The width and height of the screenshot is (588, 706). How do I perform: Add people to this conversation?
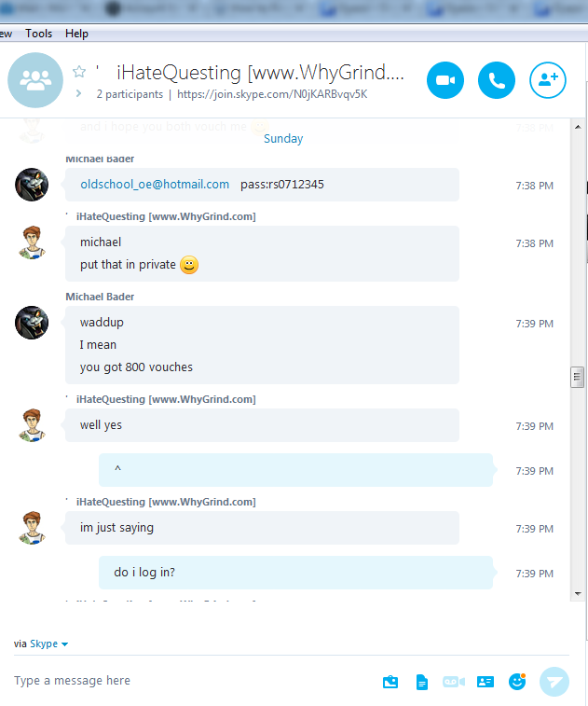tap(548, 80)
